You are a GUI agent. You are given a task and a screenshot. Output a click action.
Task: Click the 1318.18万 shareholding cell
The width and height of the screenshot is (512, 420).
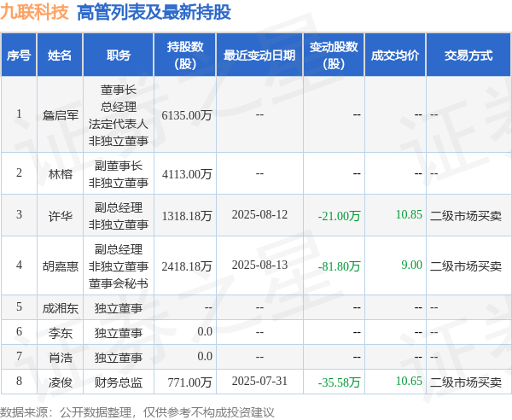187,216
